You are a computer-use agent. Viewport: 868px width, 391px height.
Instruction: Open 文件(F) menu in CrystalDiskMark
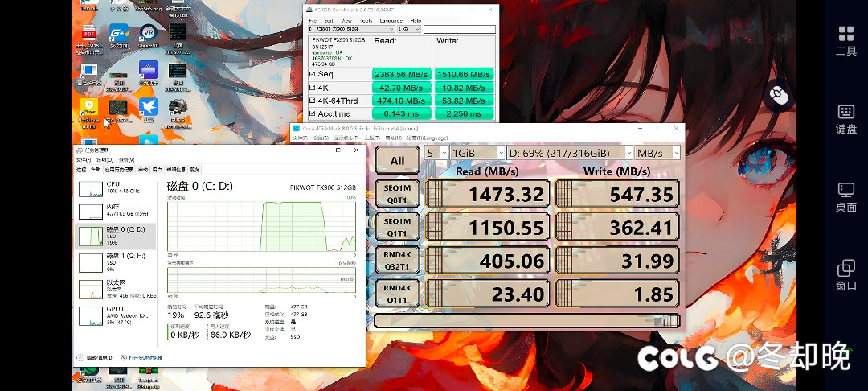[x=300, y=138]
